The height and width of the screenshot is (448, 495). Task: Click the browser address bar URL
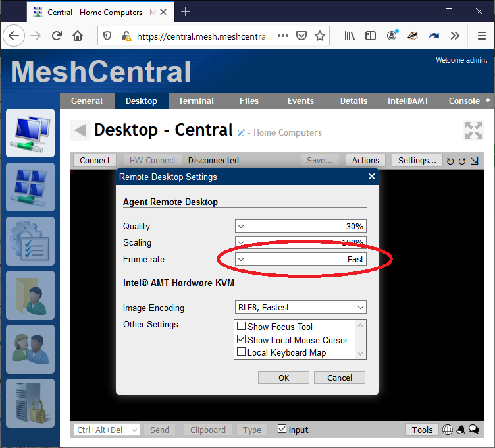[x=204, y=36]
